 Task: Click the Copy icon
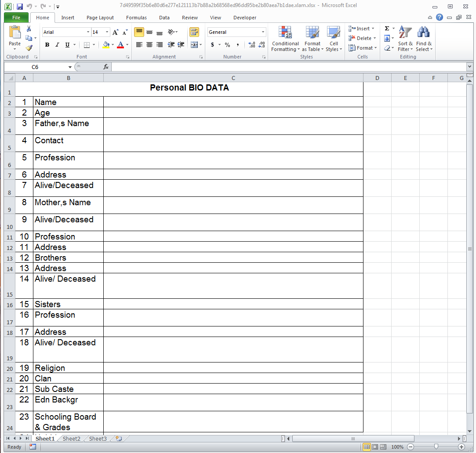[x=29, y=38]
